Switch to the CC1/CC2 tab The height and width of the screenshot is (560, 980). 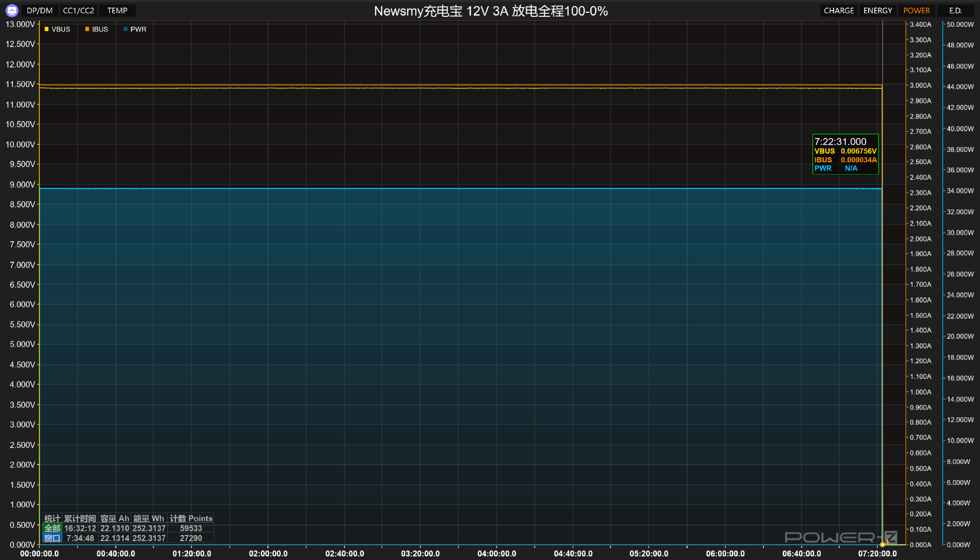point(79,11)
